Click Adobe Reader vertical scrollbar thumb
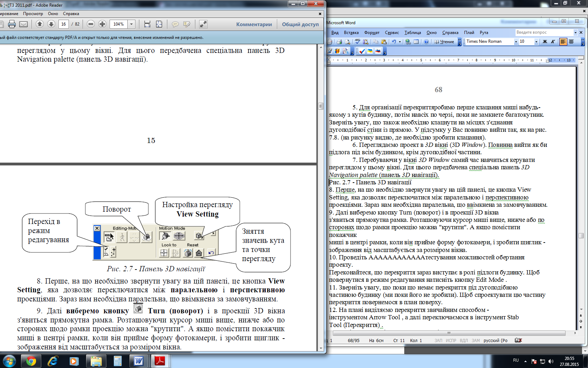588x368 pixels. pos(321,106)
